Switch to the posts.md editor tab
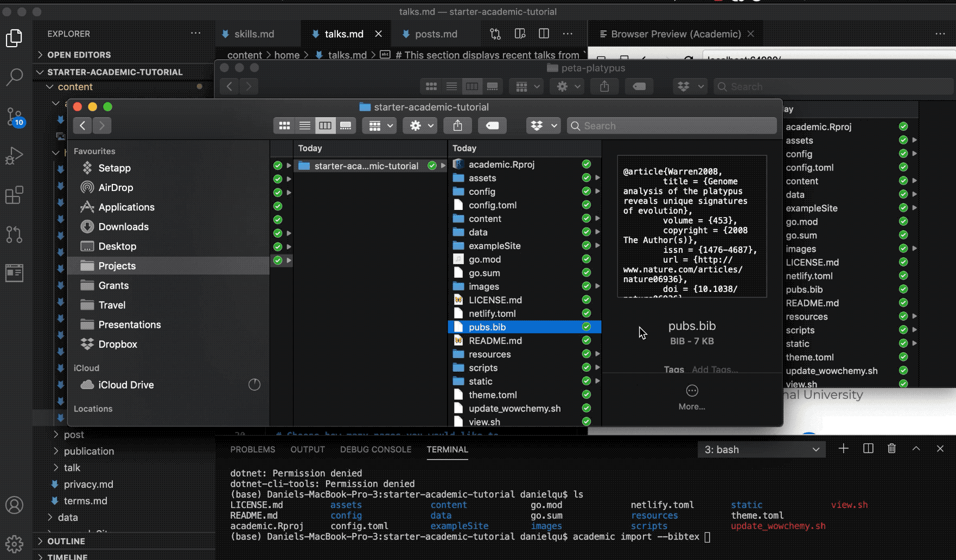 [x=436, y=34]
